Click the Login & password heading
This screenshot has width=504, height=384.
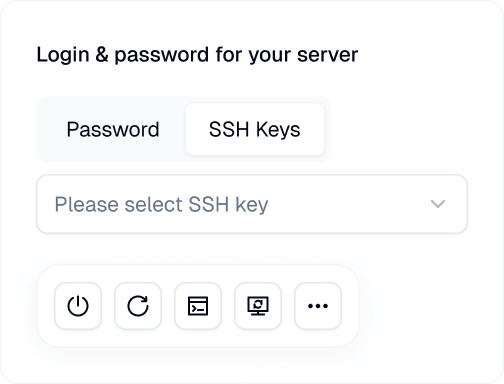pyautogui.click(x=197, y=55)
